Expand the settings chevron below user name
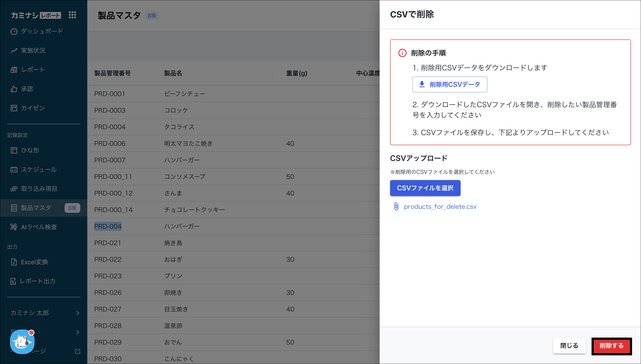641x364 pixels. coord(77,332)
